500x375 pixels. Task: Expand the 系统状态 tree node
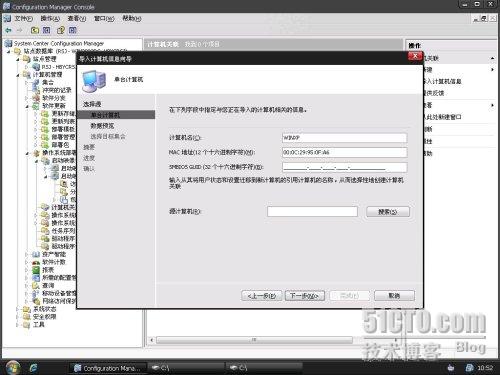18,309
